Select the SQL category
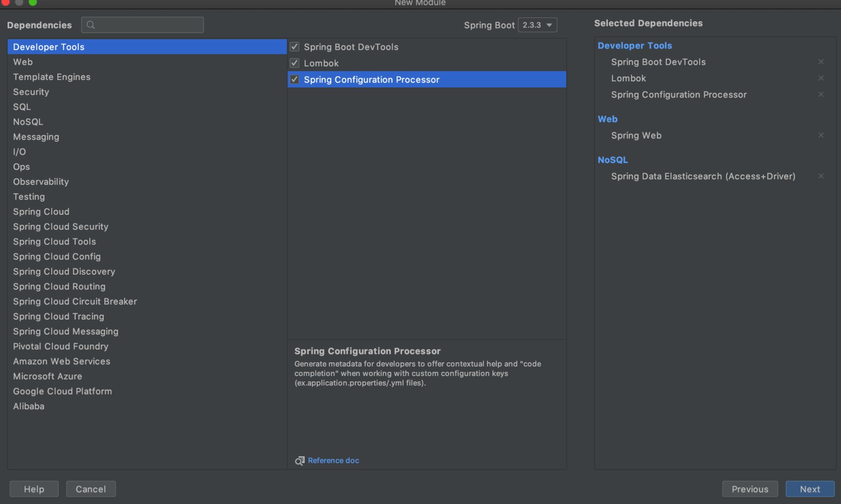This screenshot has height=504, width=841. coord(147,107)
